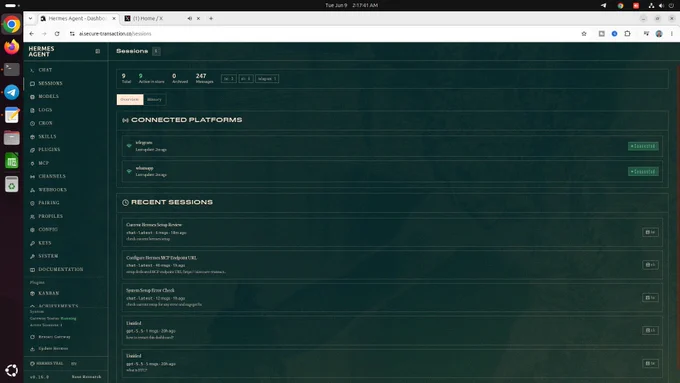This screenshot has width=680, height=383.
Task: Open System in the sidebar
Action: [x=48, y=256]
